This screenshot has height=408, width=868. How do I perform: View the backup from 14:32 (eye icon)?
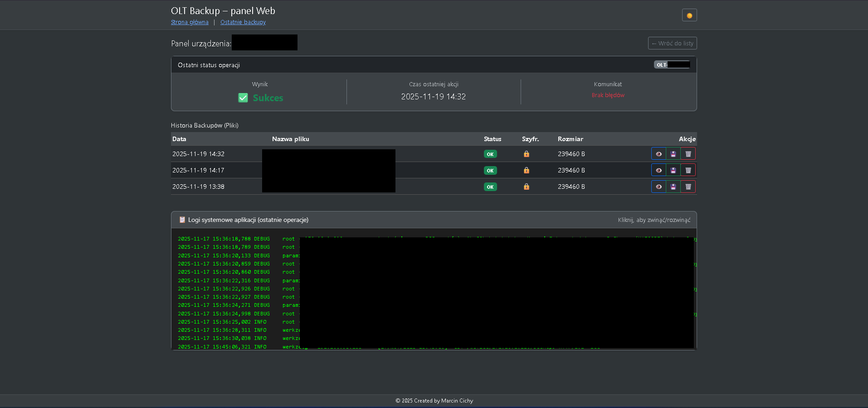658,154
